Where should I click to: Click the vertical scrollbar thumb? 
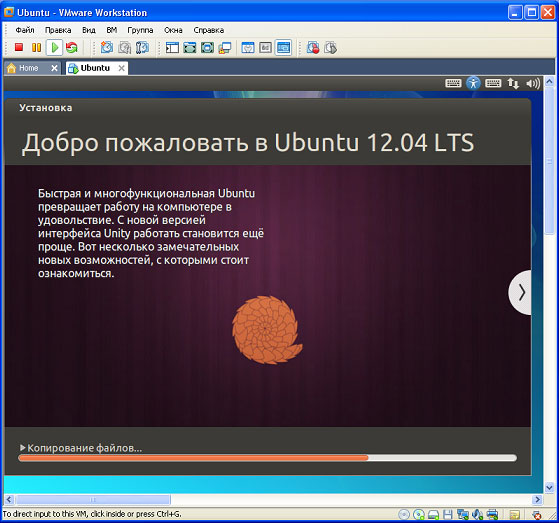click(549, 161)
